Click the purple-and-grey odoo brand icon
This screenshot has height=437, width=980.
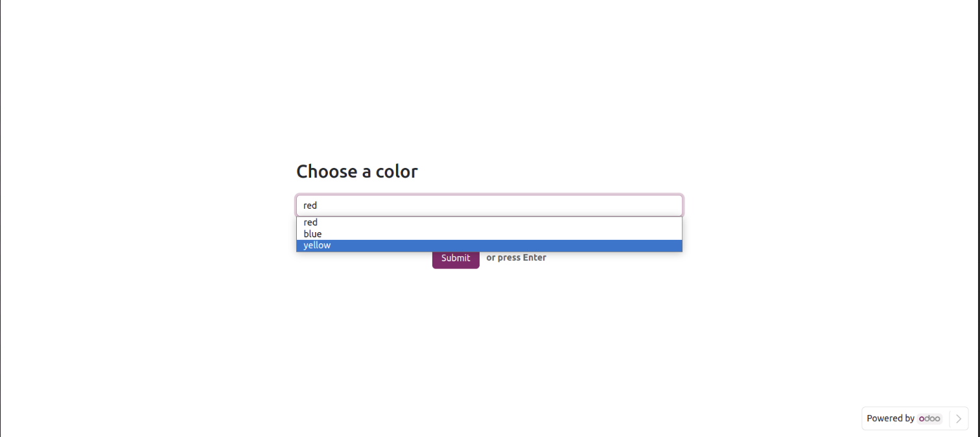pos(929,419)
